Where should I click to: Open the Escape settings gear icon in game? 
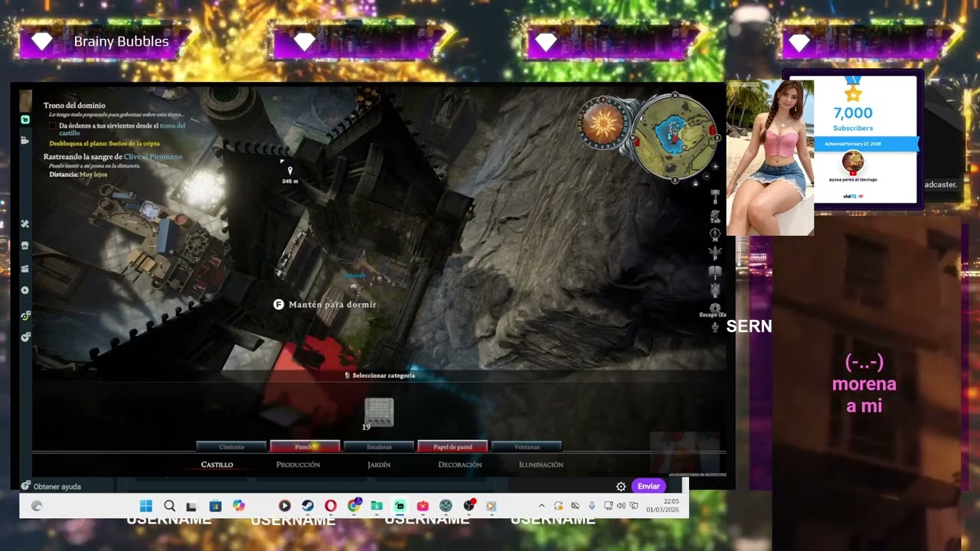coord(715,308)
